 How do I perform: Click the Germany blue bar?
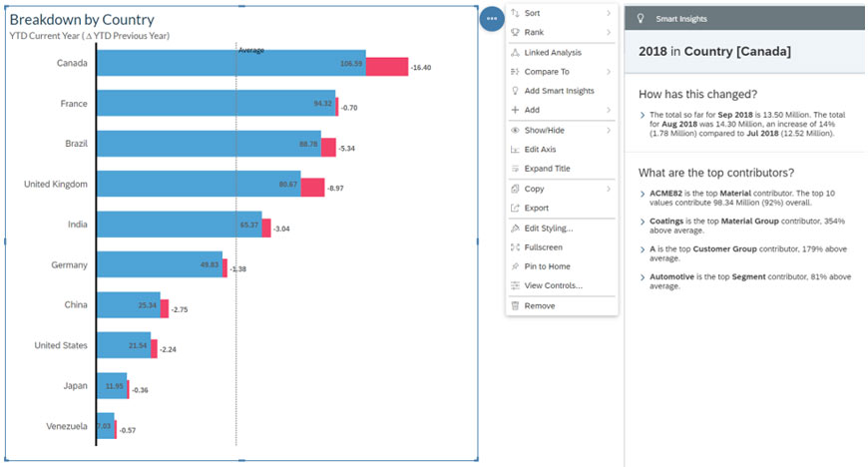160,264
